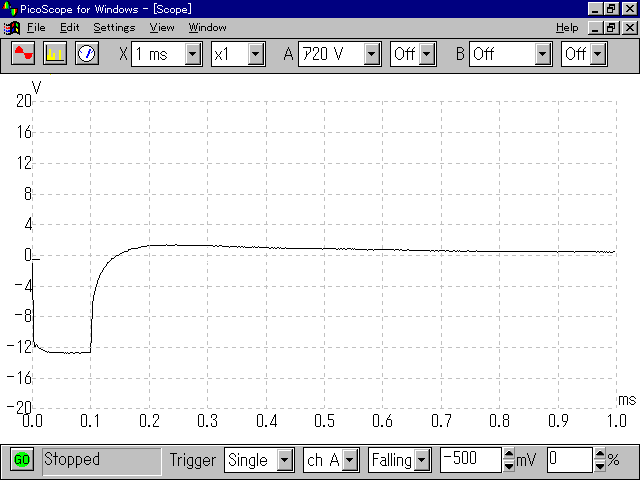Open the meter view icon

point(87,53)
